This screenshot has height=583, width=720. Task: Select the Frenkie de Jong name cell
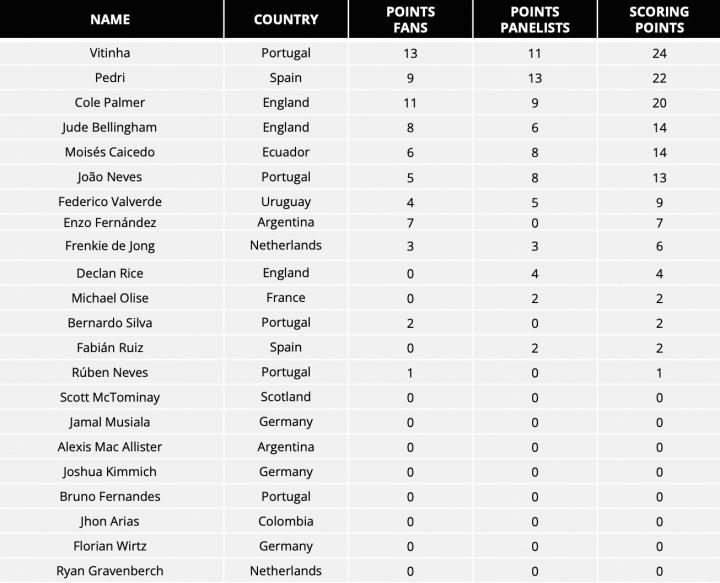pos(110,246)
